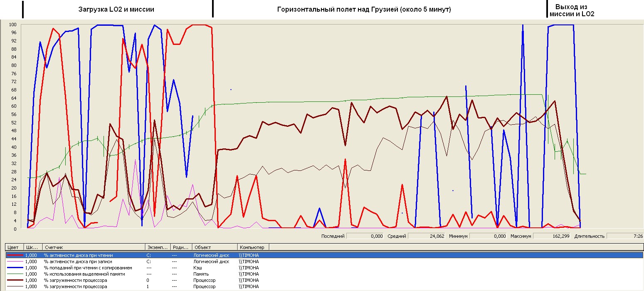Image resolution: width=644 pixels, height=291 pixels.
Task: Click the 'Длительность' value field
Action: coord(625,236)
